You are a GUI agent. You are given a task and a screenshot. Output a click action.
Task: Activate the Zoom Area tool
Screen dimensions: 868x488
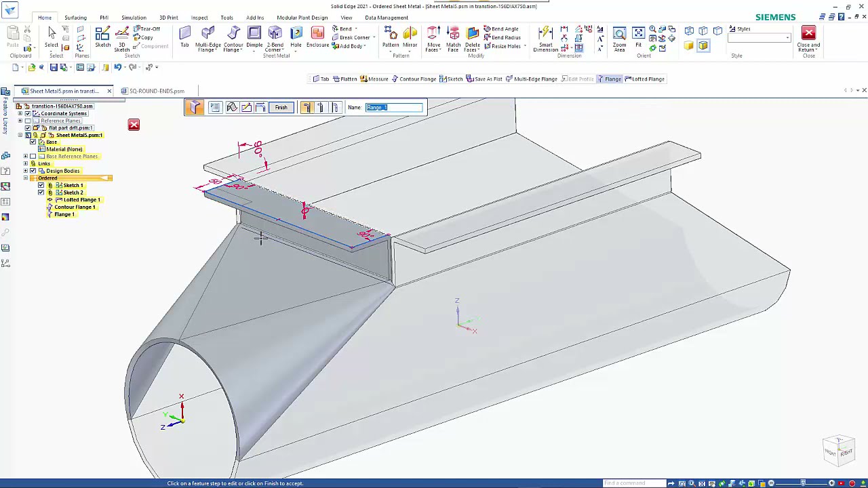pos(619,39)
